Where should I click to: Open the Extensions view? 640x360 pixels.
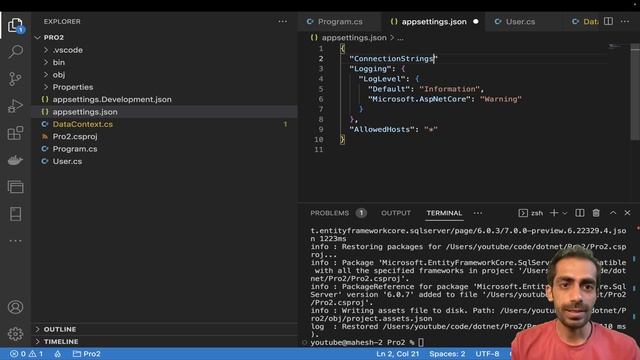(x=16, y=133)
